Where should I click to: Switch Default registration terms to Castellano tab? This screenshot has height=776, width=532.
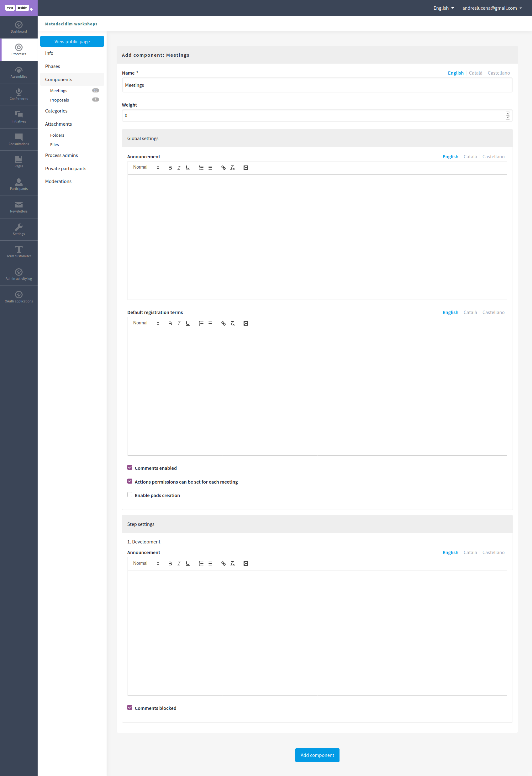click(493, 312)
